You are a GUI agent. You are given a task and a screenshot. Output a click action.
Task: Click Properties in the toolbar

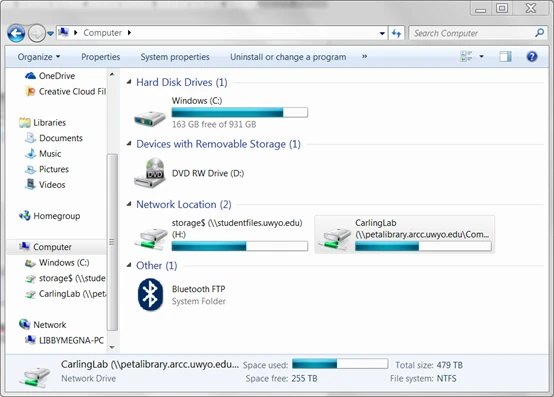[101, 57]
